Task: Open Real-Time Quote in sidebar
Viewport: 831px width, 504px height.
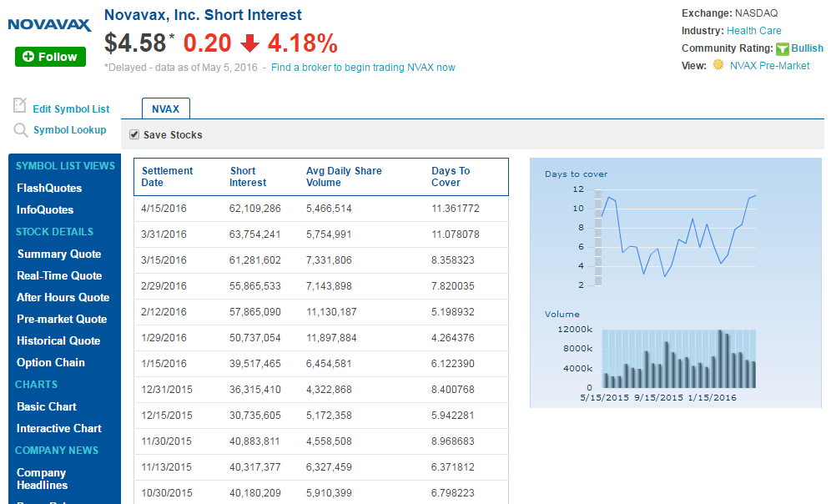Action: (59, 275)
